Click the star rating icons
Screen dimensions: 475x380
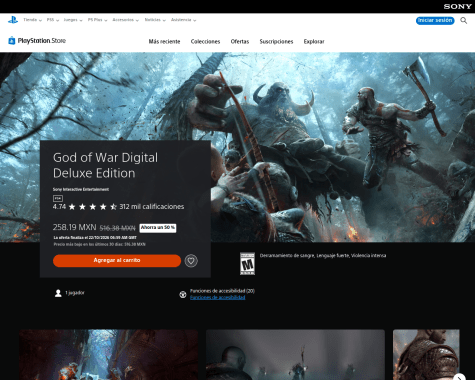click(93, 207)
